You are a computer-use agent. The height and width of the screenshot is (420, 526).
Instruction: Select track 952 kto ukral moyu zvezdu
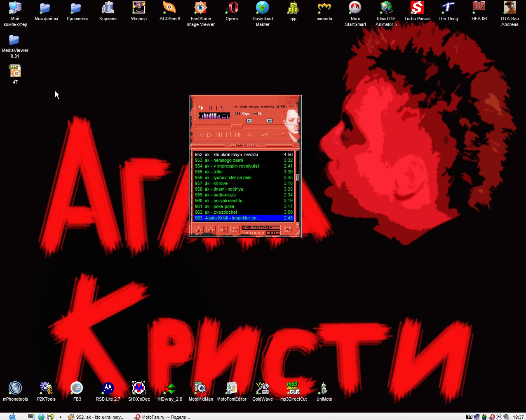(244, 154)
